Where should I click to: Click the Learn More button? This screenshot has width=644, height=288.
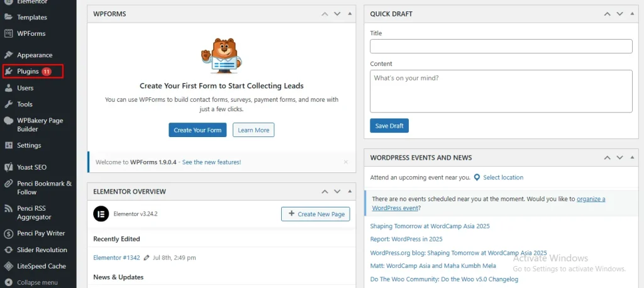coord(253,130)
